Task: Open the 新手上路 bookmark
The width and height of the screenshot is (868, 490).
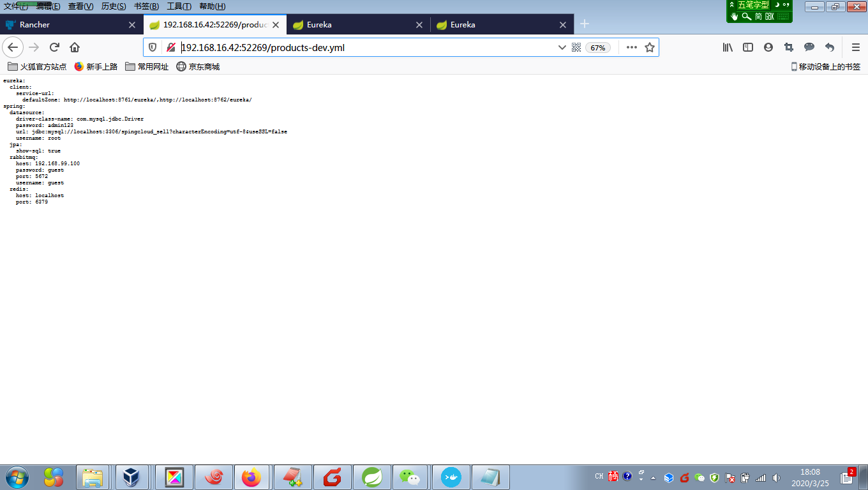Action: 96,66
